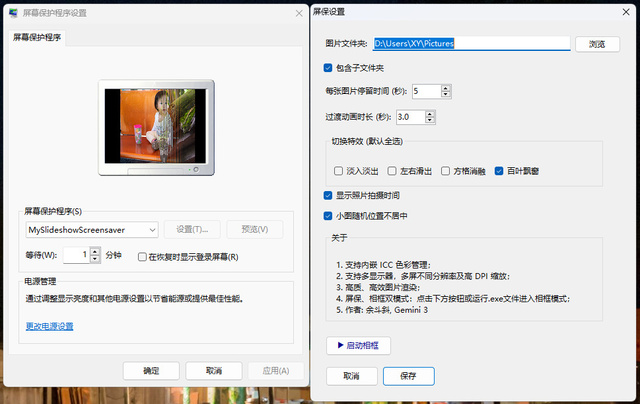Enable the 方格消融 effect checkbox

(445, 170)
